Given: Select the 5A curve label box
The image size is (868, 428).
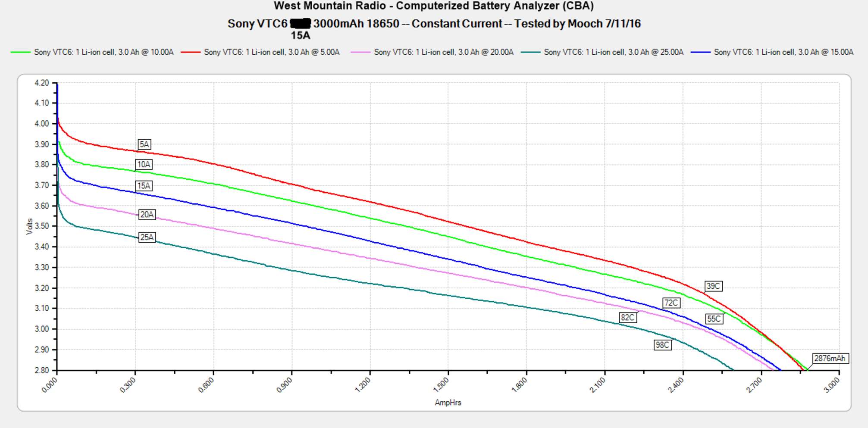Looking at the screenshot, I should [x=144, y=144].
